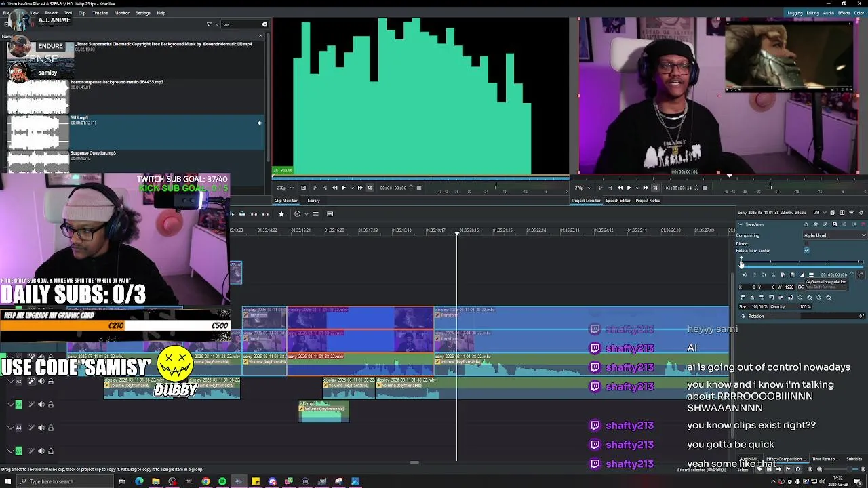This screenshot has height=488, width=868.
Task: Open keyframe options hamburger menu
Action: pos(811,275)
